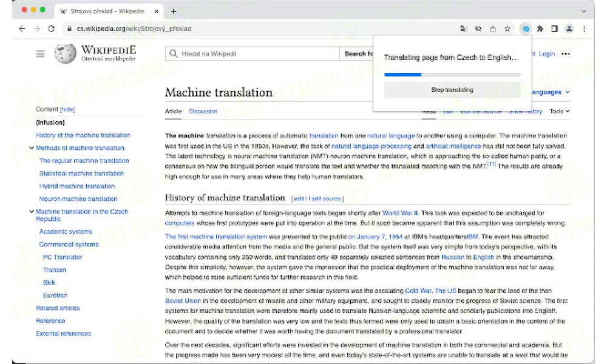
Task: Follow January 7, 1954 date link
Action: point(375,237)
